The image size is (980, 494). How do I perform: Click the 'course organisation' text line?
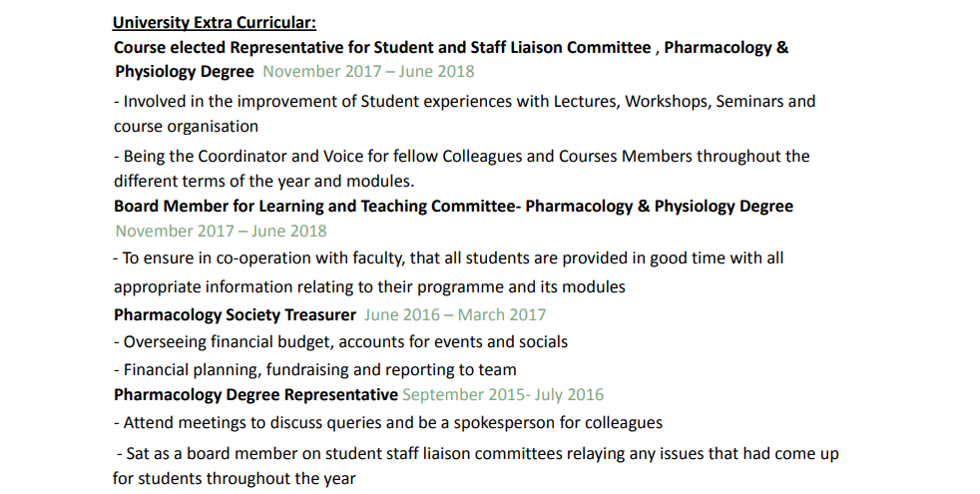pos(186,127)
